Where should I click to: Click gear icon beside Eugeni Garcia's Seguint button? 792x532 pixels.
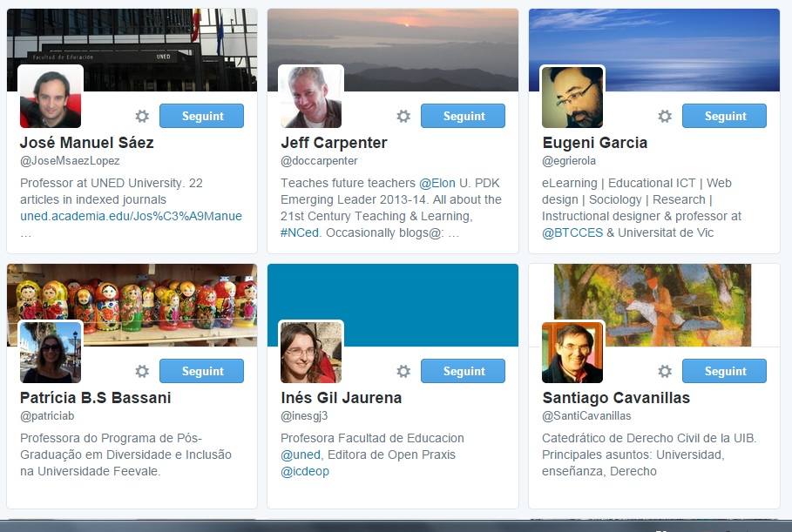665,116
